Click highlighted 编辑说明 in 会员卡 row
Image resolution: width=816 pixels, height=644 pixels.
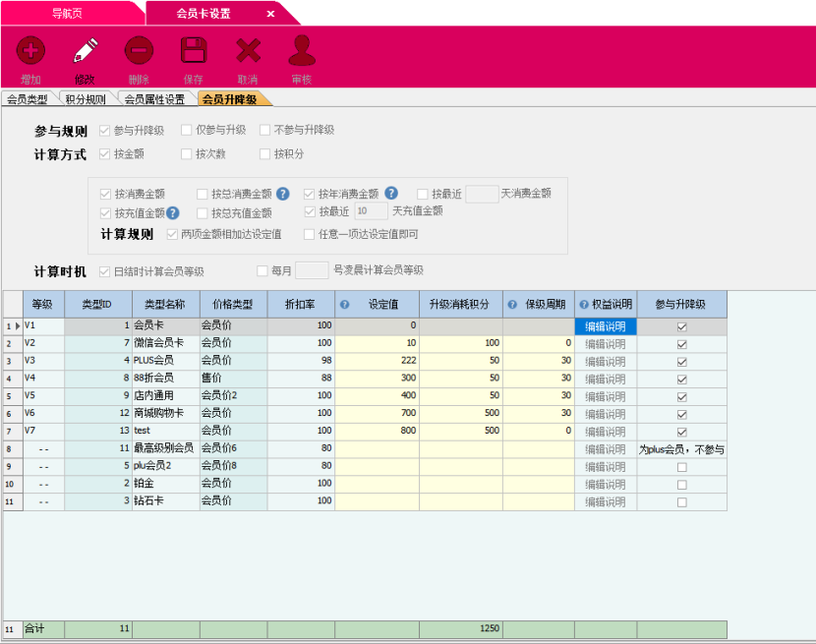tap(606, 327)
